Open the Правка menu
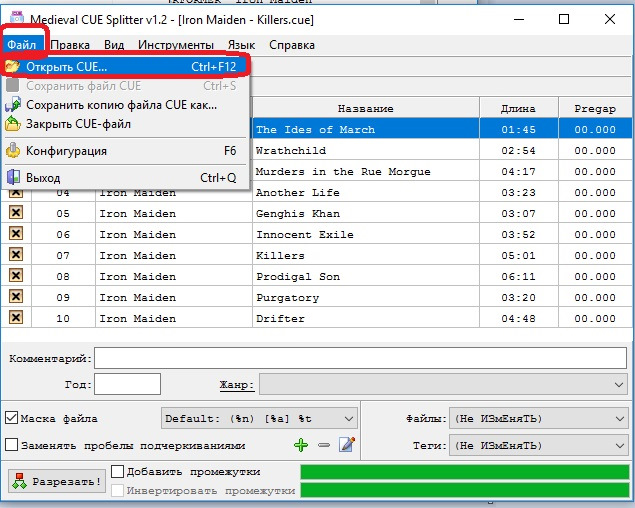635x508 pixels. (x=70, y=45)
